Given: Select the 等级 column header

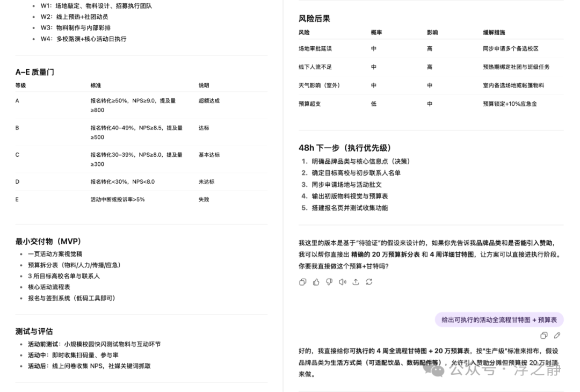Looking at the screenshot, I should [21, 85].
